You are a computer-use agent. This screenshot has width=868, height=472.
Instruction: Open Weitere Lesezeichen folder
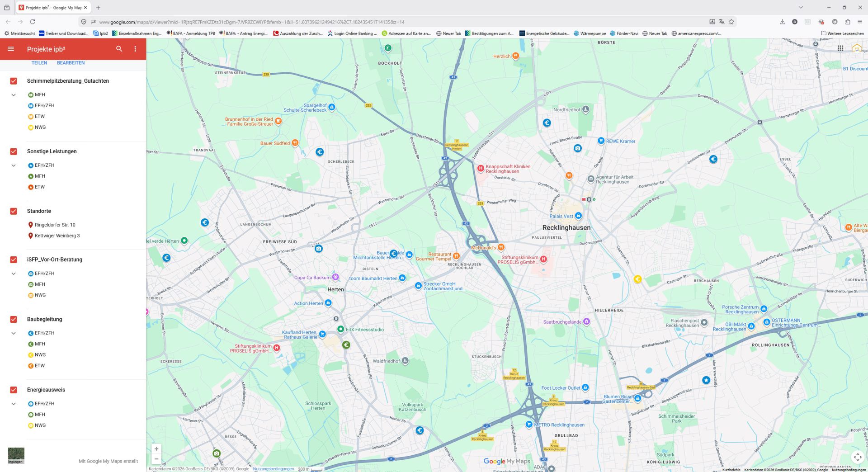[x=842, y=33]
